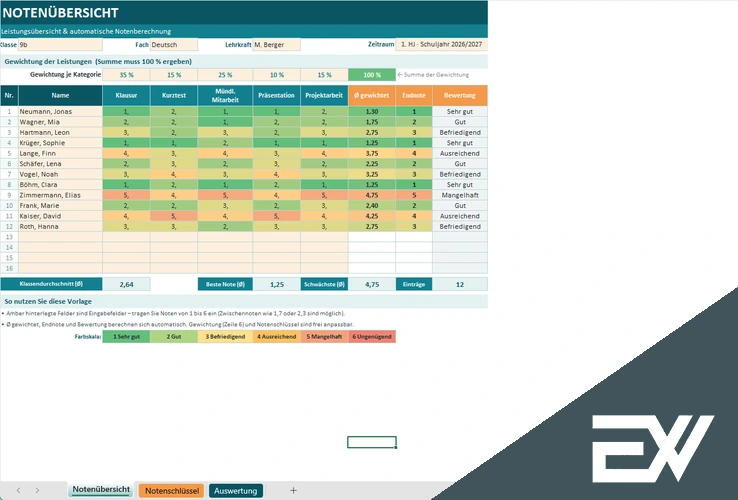Switch to the Auswertung sheet tab
Viewport: 738px width, 500px height.
[x=235, y=491]
